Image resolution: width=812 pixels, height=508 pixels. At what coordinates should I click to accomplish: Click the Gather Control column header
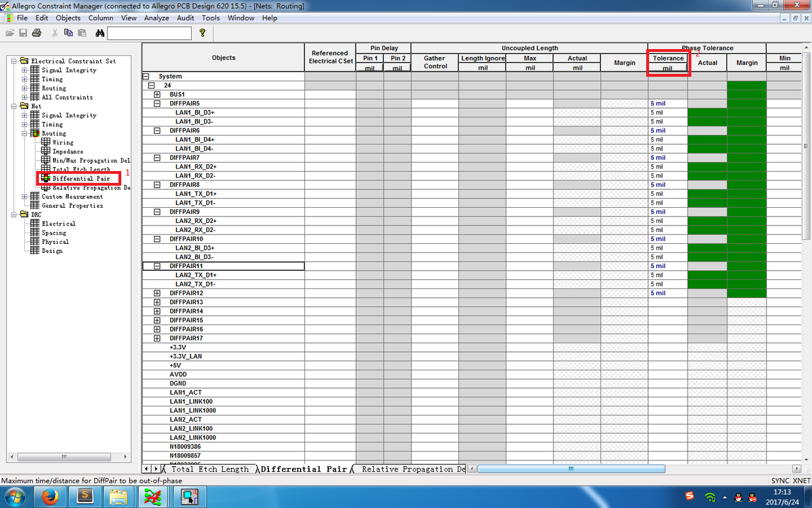[435, 62]
